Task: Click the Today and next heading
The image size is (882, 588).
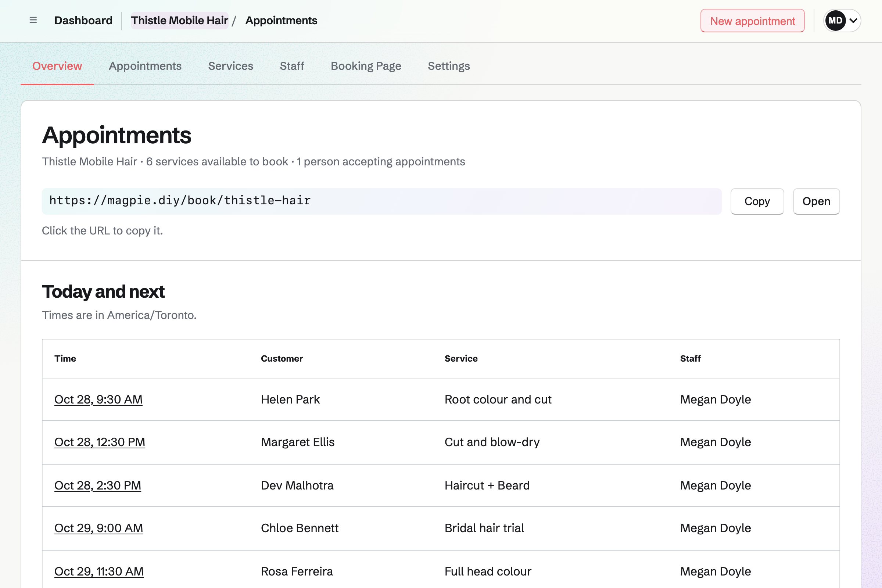Action: [103, 292]
